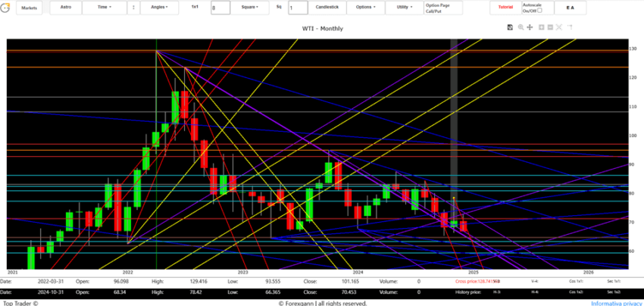
Task: Click the WTI - Monthly chart title
Action: pos(323,28)
